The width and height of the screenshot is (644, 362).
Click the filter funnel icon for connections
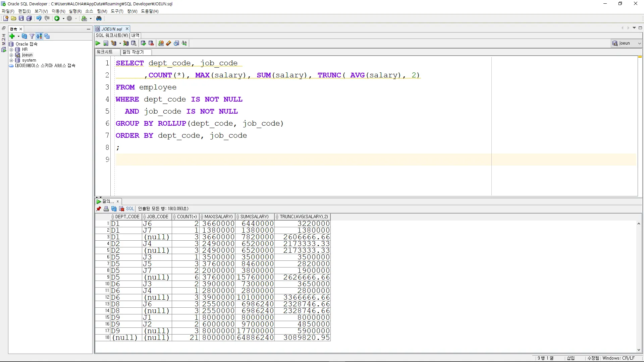pyautogui.click(x=32, y=36)
